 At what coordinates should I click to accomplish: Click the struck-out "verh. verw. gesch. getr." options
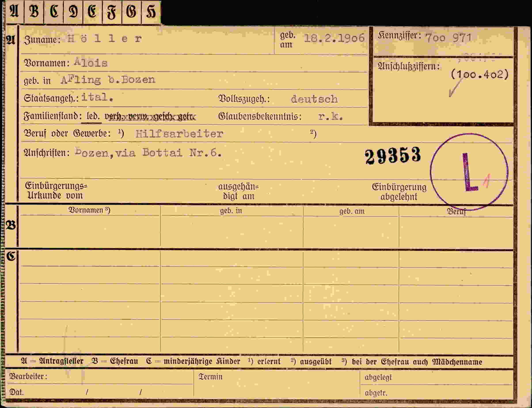click(x=150, y=117)
